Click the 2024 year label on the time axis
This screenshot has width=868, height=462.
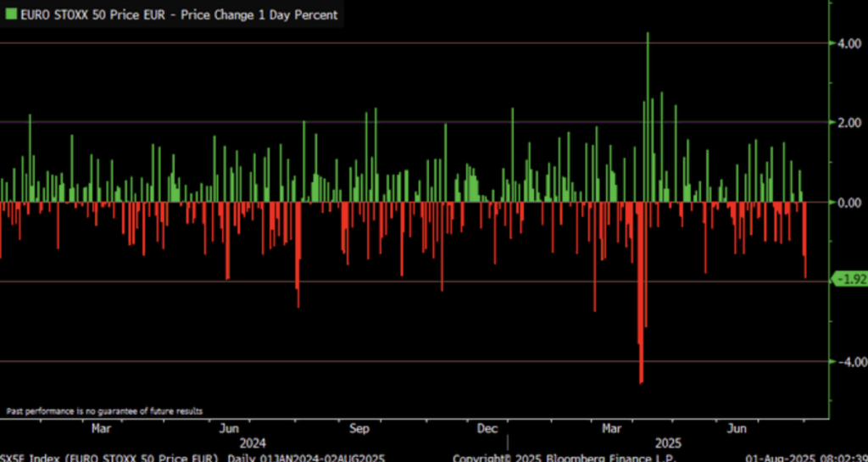[x=252, y=443]
